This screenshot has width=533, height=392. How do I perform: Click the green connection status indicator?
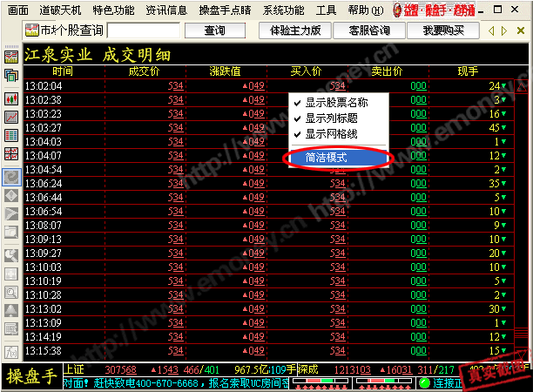(x=441, y=383)
